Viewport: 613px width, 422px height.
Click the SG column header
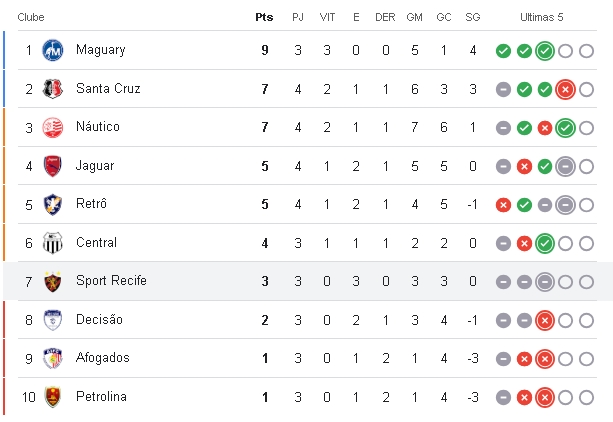point(473,17)
